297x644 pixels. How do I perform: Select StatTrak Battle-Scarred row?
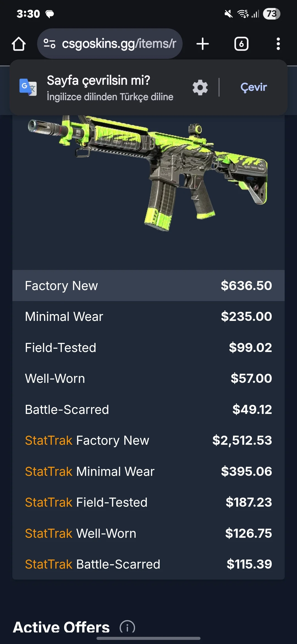148,564
